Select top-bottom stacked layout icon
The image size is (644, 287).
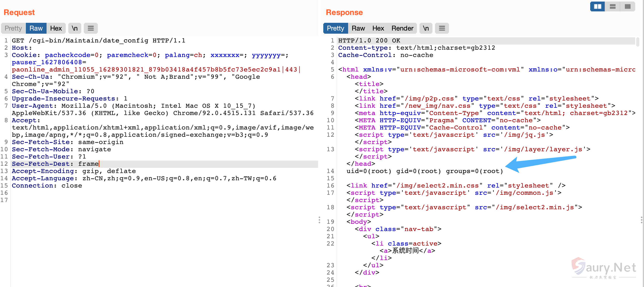coord(612,6)
